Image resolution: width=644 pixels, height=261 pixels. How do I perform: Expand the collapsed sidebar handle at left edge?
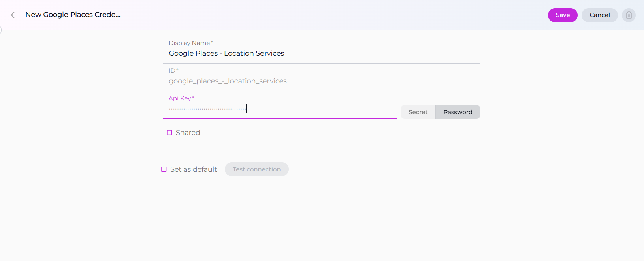pos(1,30)
